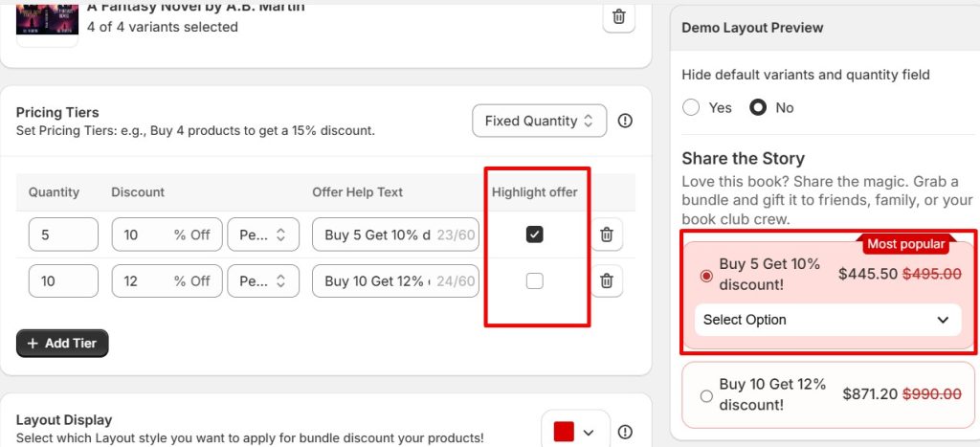Uncheck Highlight offer for the 5-quantity tier
This screenshot has height=447, width=980.
tap(535, 235)
